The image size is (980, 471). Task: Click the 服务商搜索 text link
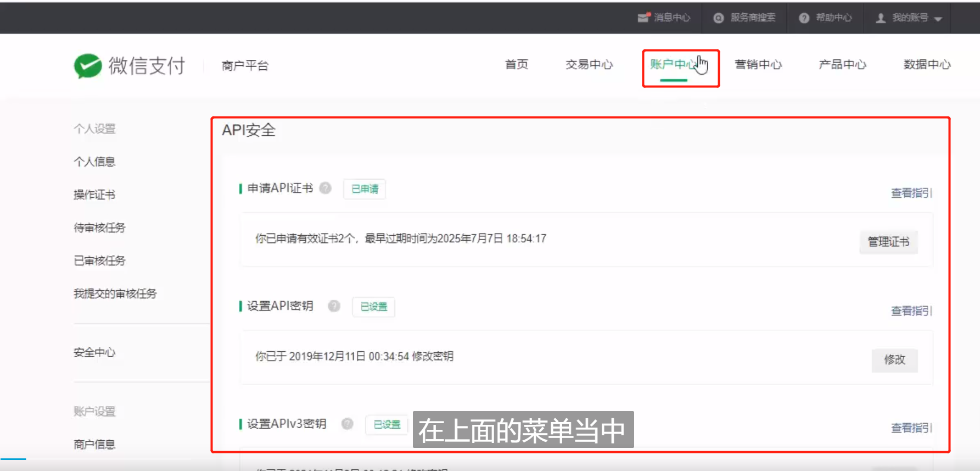click(x=753, y=18)
